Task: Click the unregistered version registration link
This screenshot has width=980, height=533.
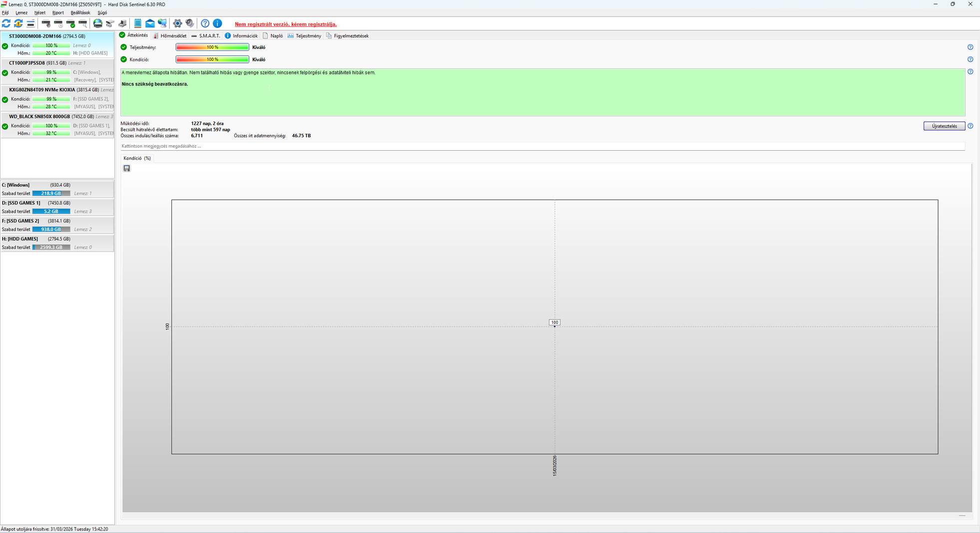Action: tap(286, 24)
